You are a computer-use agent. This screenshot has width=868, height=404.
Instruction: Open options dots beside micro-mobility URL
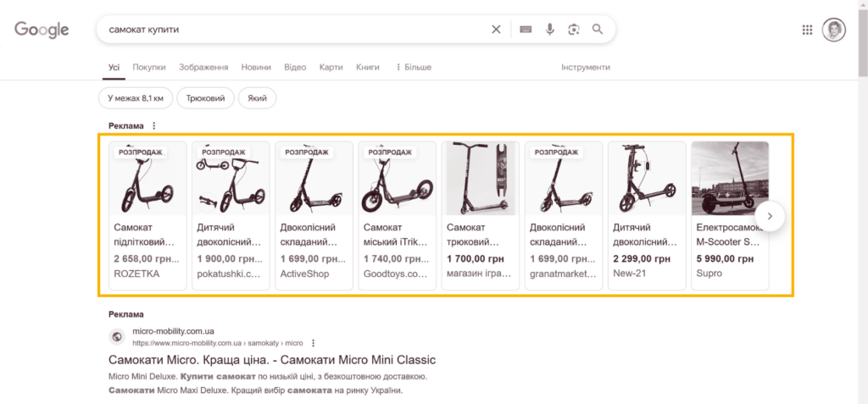(x=314, y=342)
